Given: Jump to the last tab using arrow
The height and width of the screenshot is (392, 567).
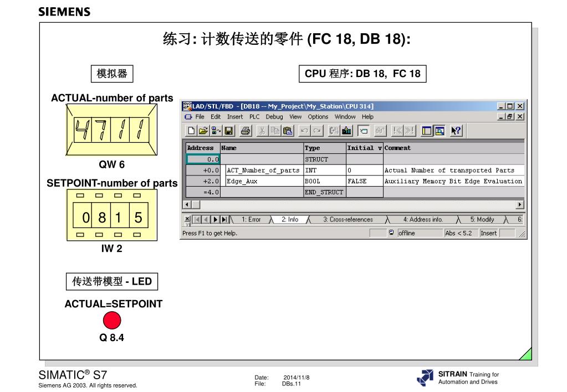Looking at the screenshot, I should [224, 219].
